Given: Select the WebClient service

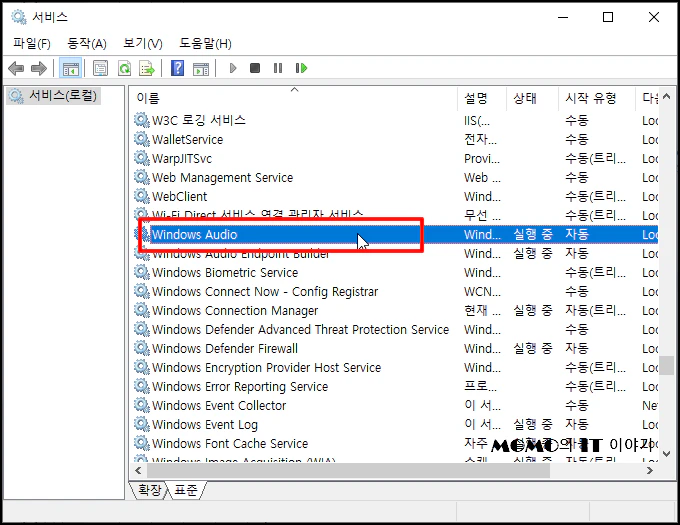Looking at the screenshot, I should point(395,196).
